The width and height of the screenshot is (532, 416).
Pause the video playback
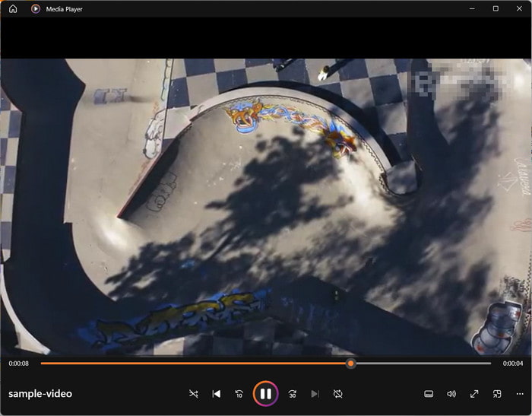[265, 393]
